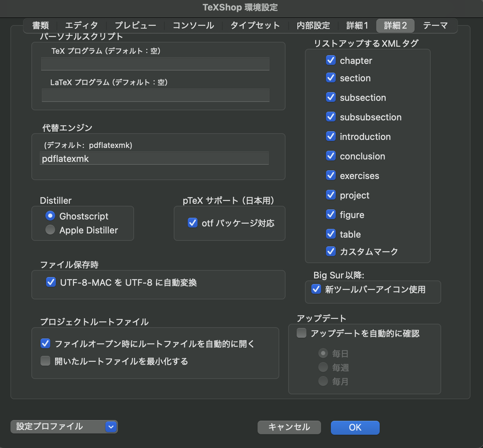This screenshot has height=448, width=483.
Task: Uncheck the section XML tag
Action: (x=331, y=77)
